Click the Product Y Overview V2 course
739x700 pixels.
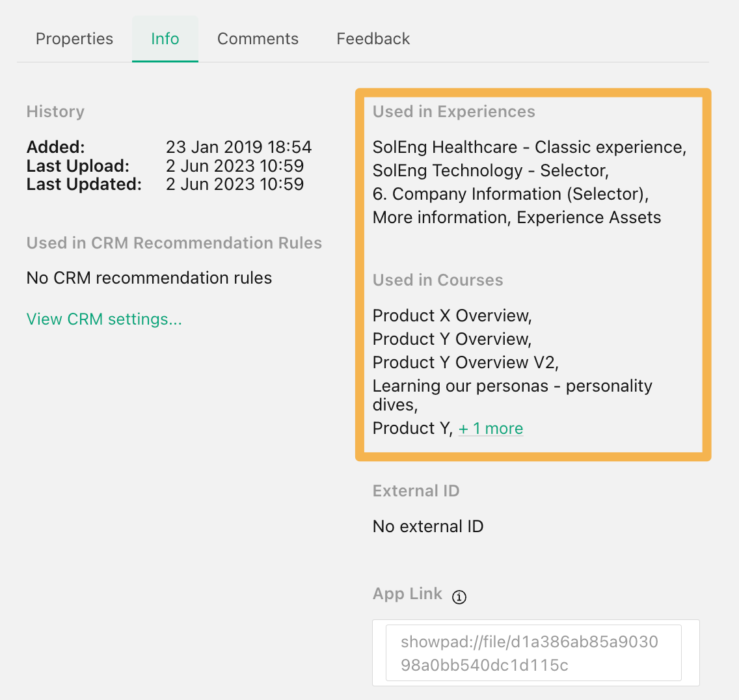[466, 362]
